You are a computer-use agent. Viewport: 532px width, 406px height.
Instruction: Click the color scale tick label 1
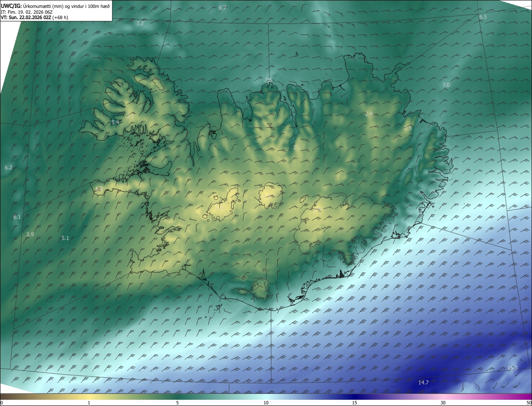point(89,403)
